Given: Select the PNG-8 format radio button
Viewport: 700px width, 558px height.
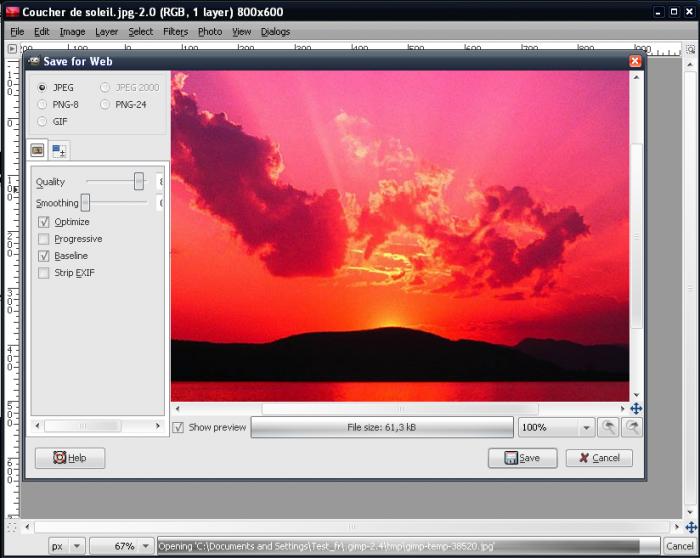Looking at the screenshot, I should click(42, 104).
